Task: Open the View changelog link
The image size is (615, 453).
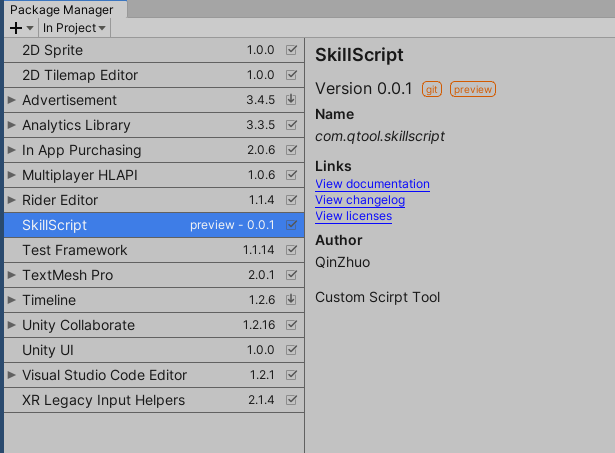Action: (x=360, y=200)
